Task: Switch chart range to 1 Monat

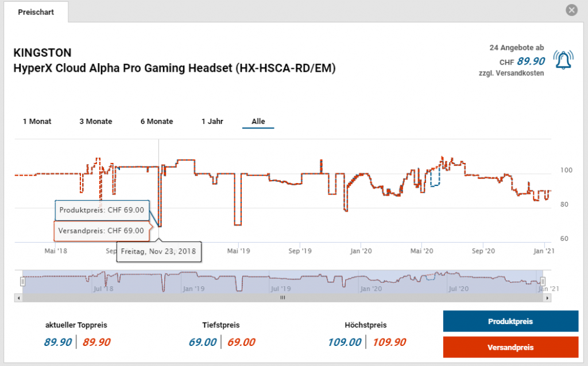Action: pyautogui.click(x=37, y=121)
